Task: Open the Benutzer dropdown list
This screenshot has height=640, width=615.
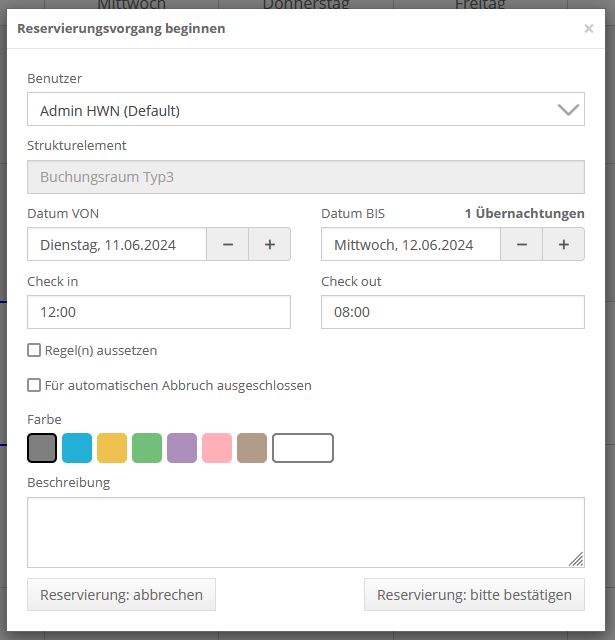Action: 305,110
